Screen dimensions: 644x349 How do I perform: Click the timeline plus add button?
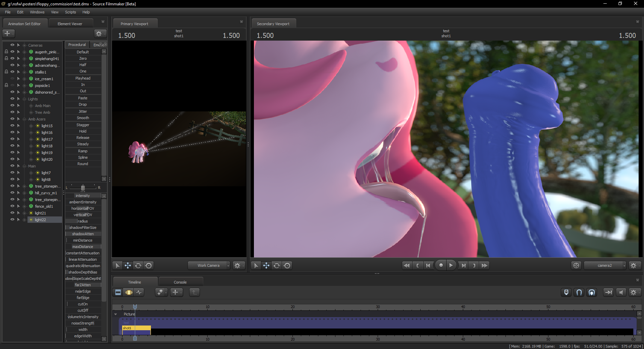point(176,292)
